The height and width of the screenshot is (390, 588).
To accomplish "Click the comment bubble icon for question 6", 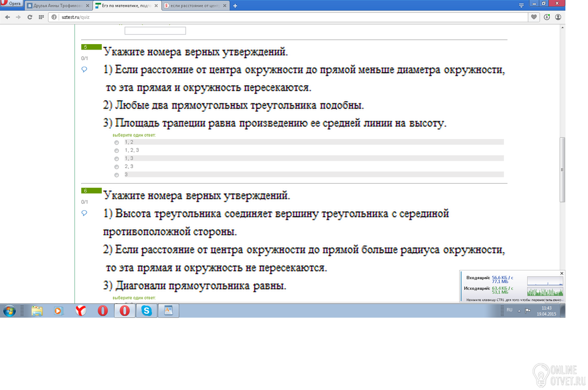I will click(84, 213).
